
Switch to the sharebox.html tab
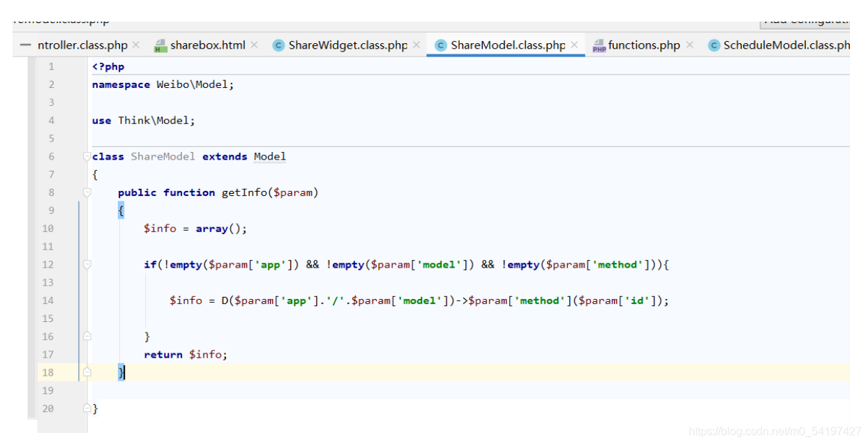click(208, 45)
